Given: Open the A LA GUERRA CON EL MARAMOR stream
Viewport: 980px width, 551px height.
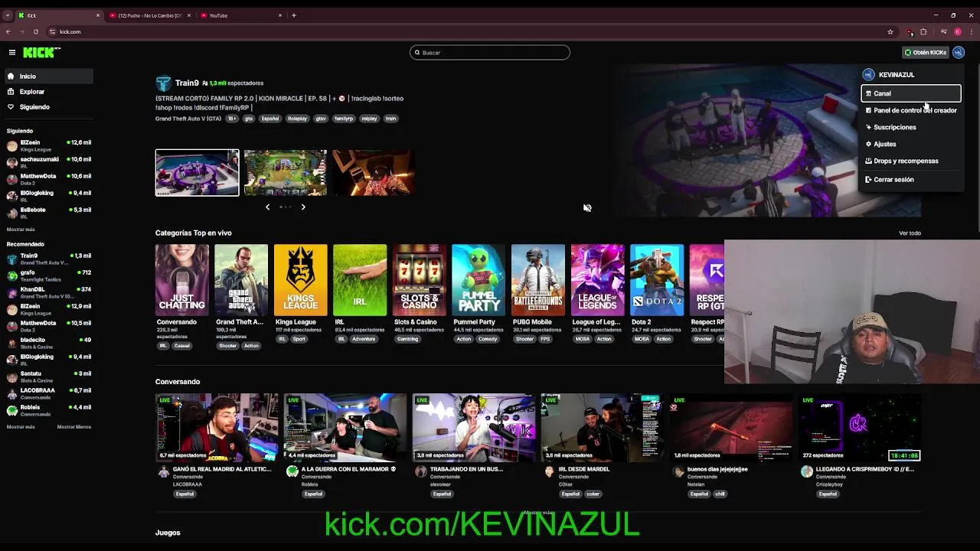Looking at the screenshot, I should (x=345, y=427).
